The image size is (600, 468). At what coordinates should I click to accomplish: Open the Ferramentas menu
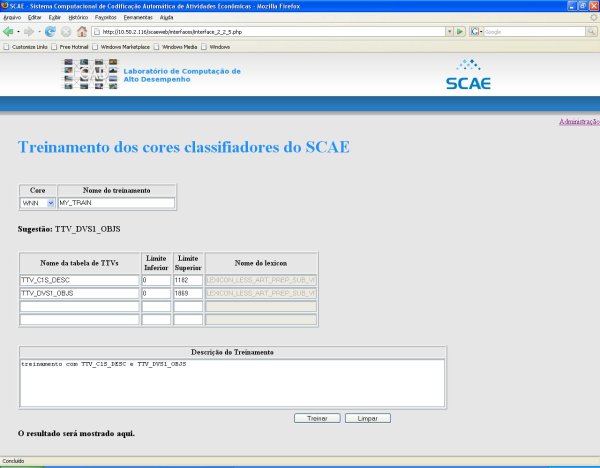(138, 17)
